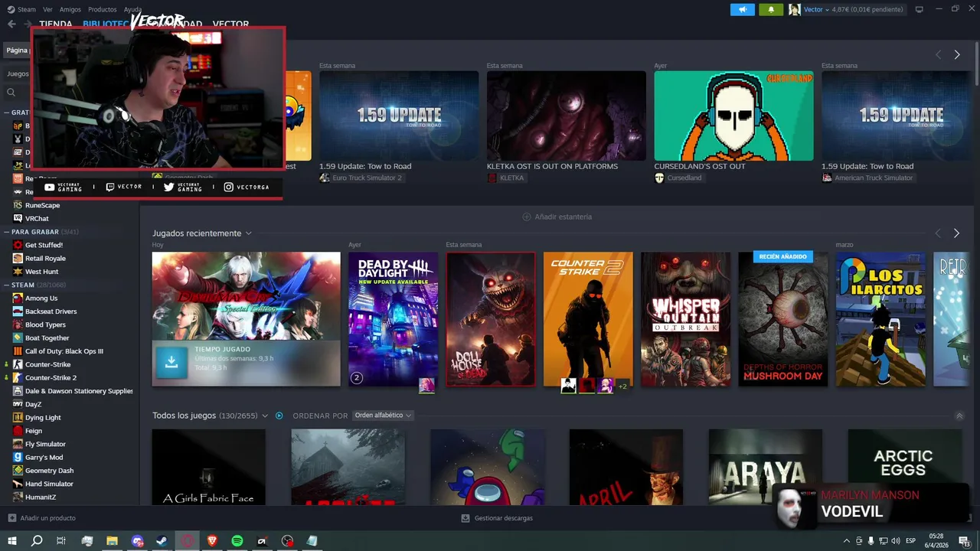Viewport: 980px width, 551px height.
Task: Open Brave browser from taskbar
Action: point(212,541)
